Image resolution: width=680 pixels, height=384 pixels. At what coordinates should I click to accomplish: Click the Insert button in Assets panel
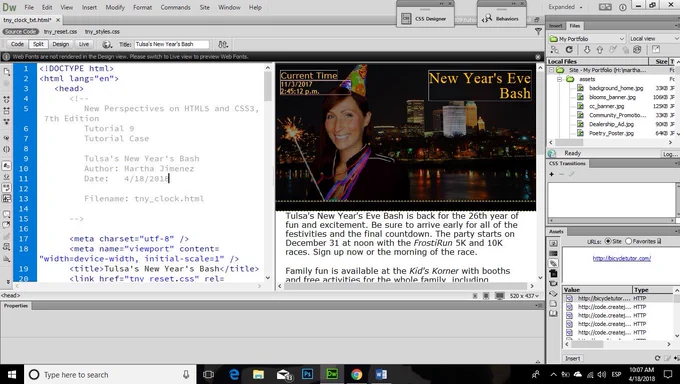[572, 358]
